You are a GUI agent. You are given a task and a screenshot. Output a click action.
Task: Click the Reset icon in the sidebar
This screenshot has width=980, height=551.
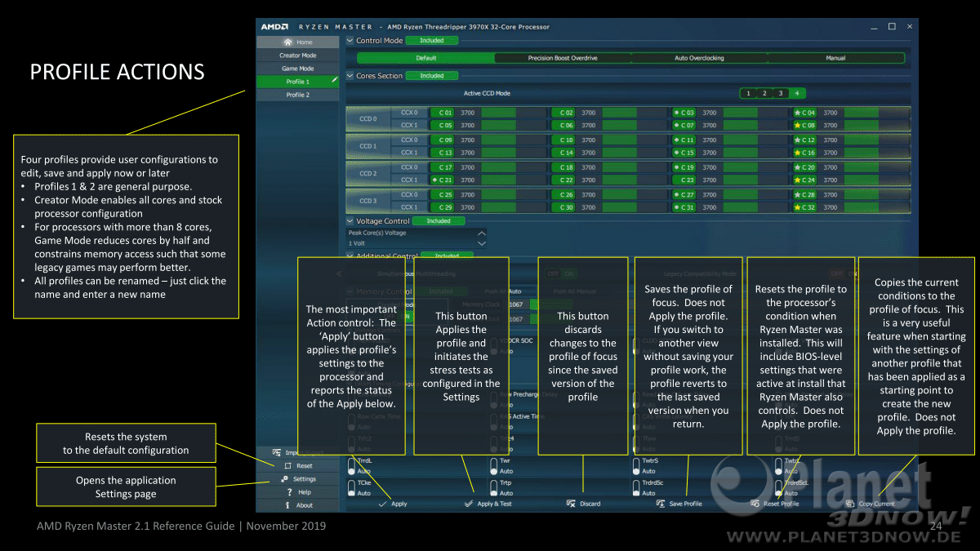(287, 465)
